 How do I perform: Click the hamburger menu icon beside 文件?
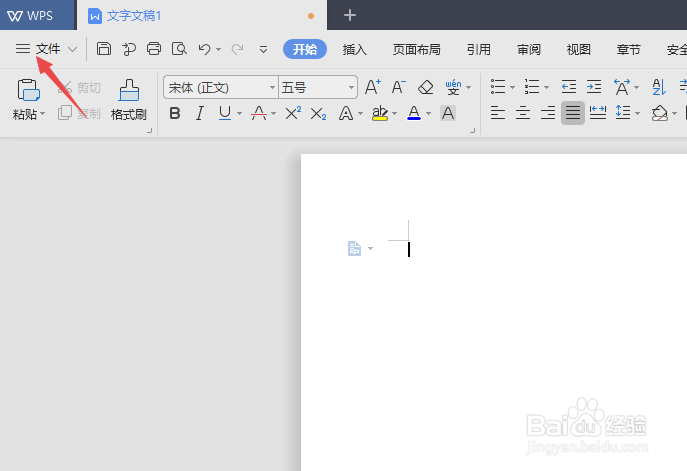(23, 49)
